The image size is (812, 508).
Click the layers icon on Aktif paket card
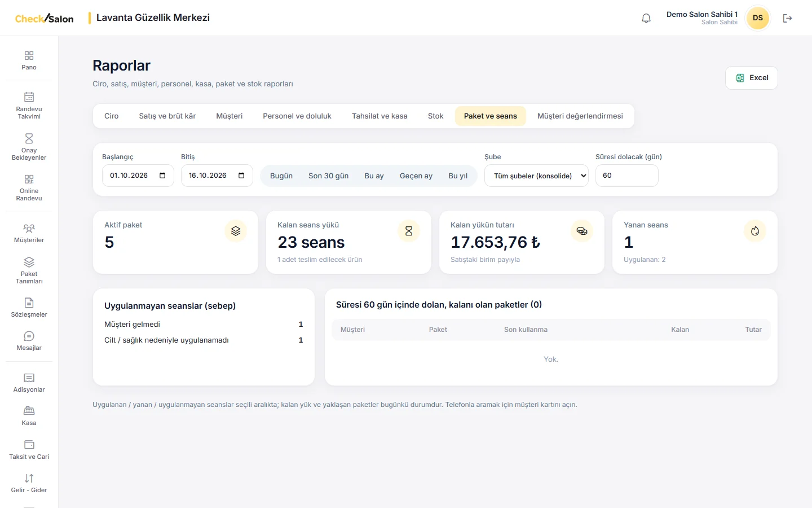236,231
